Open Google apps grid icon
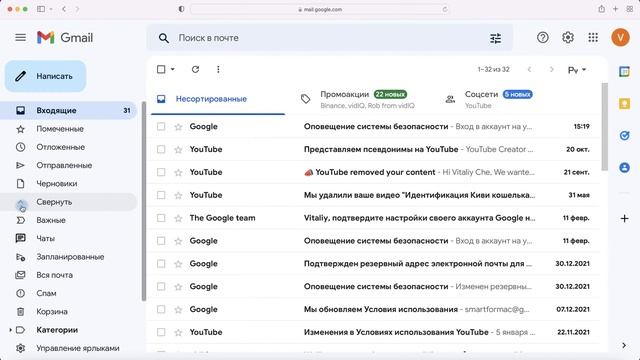This screenshot has width=640, height=360. click(593, 38)
